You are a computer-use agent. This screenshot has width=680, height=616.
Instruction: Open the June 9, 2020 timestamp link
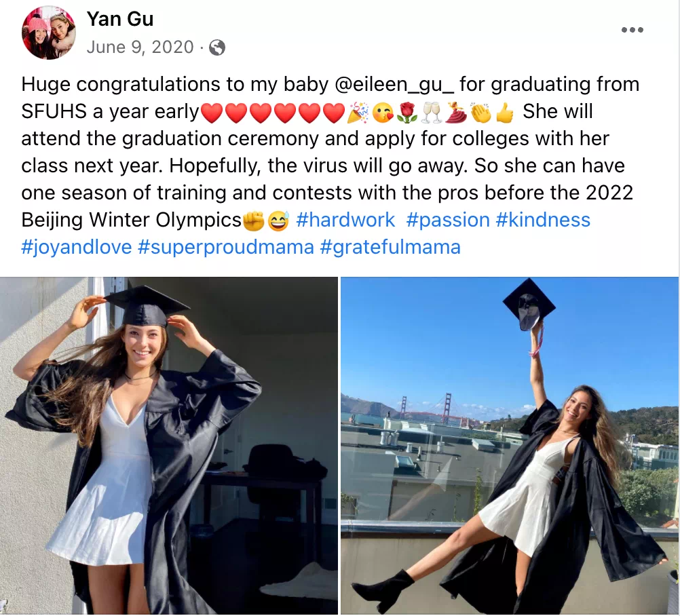click(140, 47)
